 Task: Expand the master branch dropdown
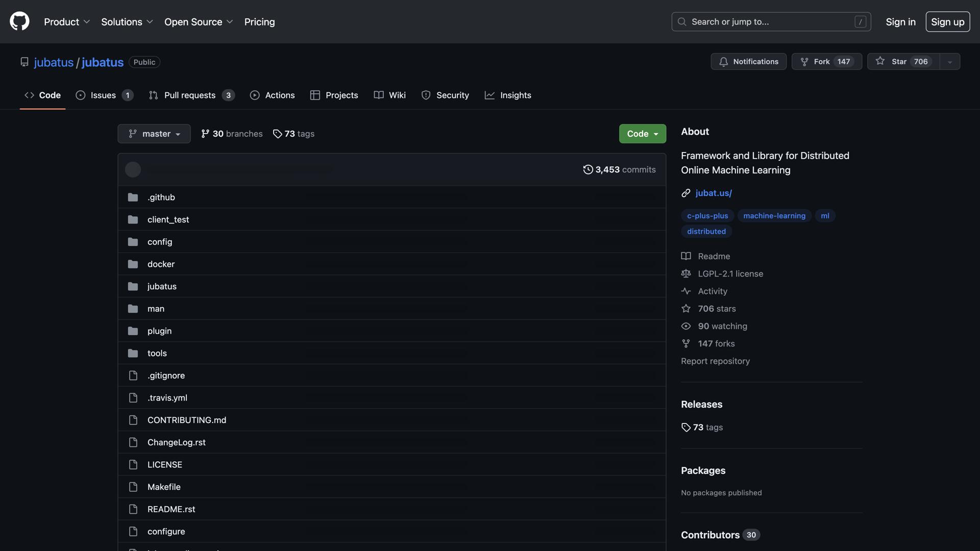click(154, 134)
